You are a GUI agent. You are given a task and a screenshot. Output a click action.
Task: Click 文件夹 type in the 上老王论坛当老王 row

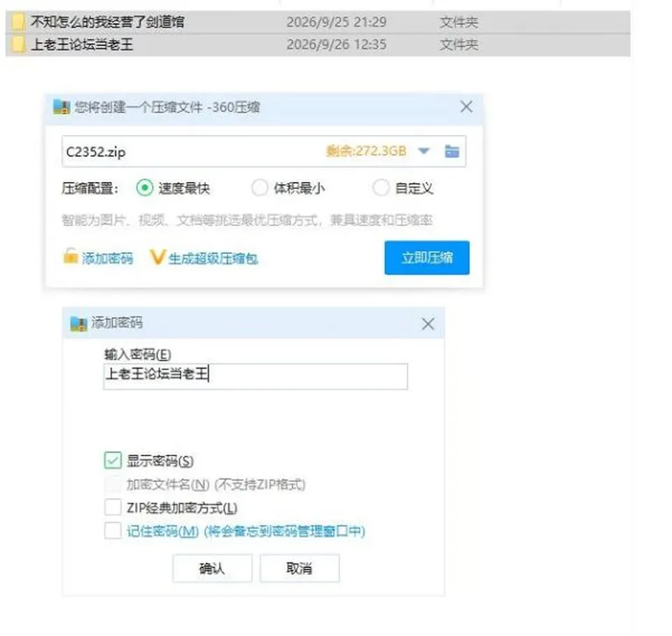[x=458, y=45]
